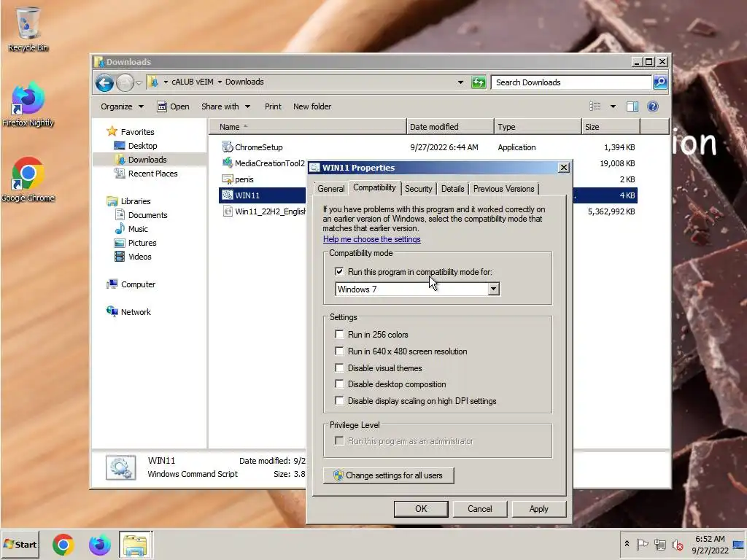
Task: Check Disable desktop composition
Action: tap(339, 384)
